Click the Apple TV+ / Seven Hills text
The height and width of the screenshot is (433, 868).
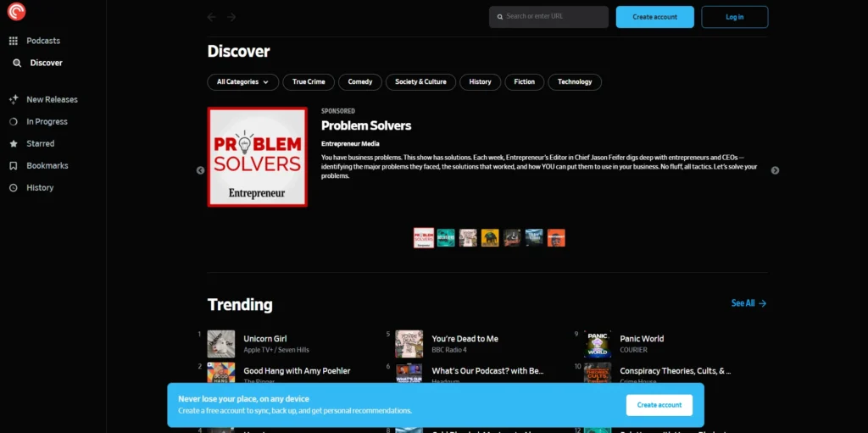click(x=276, y=351)
